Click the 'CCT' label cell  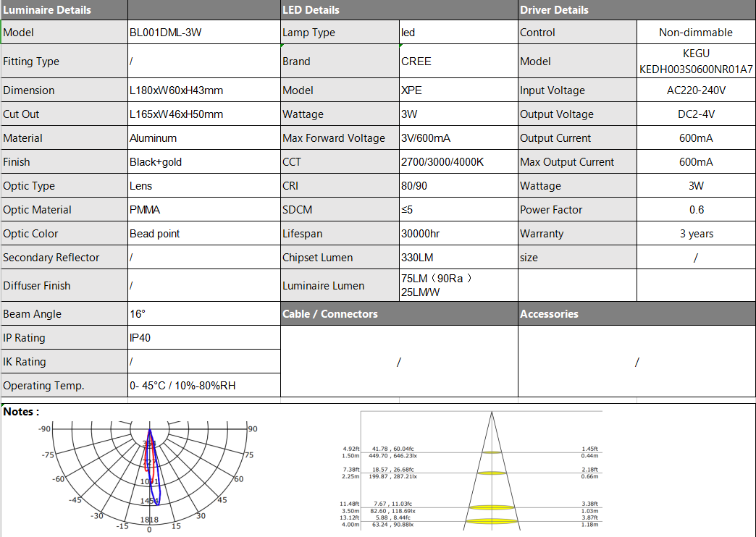click(340, 162)
